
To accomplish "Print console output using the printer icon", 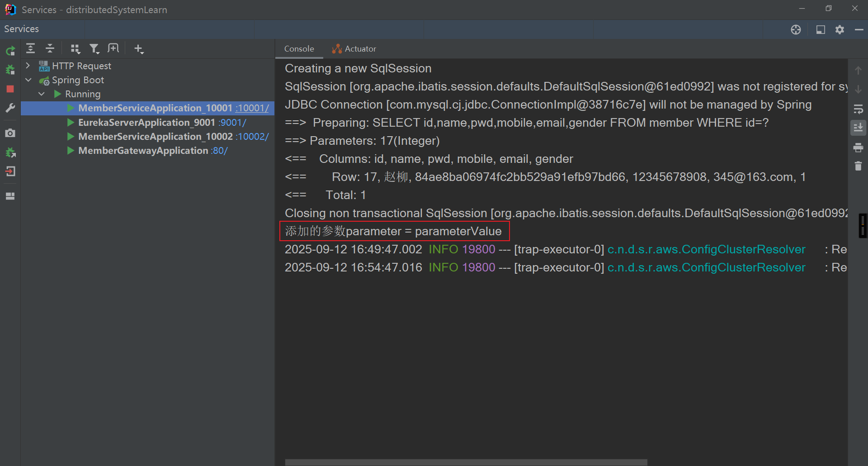I will pyautogui.click(x=858, y=147).
